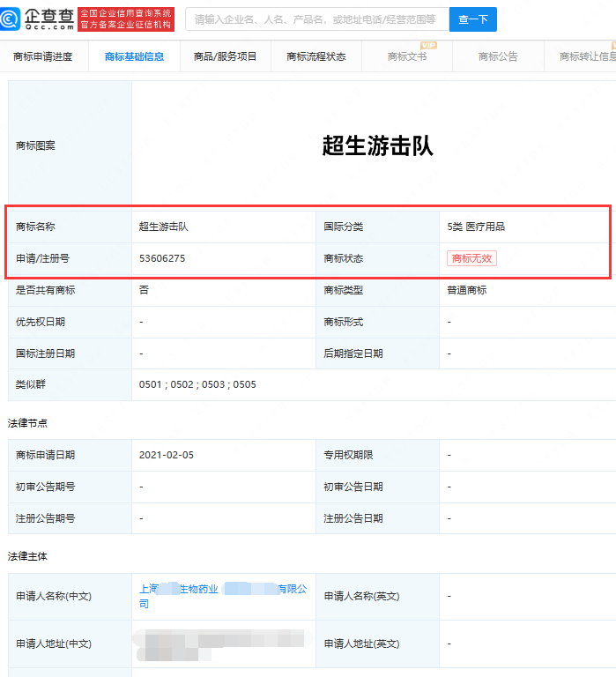
Task: Click the 商标类型 label
Action: point(344,290)
